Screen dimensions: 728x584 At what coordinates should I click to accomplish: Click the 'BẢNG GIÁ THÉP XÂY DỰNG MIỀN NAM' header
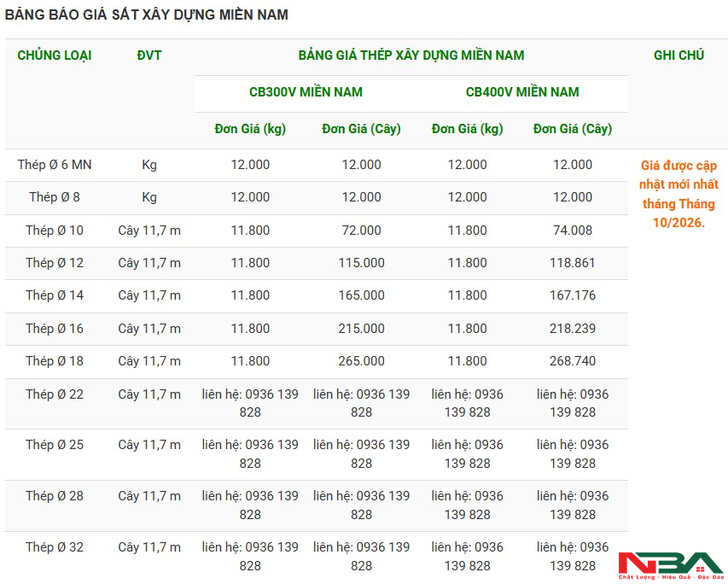411,55
